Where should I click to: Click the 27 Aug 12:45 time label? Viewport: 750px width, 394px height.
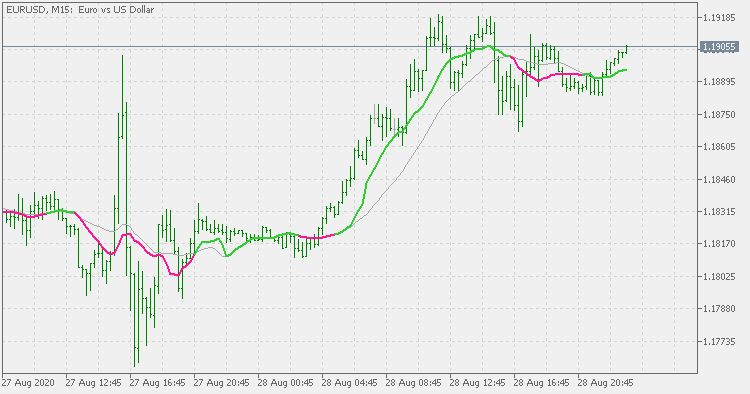pyautogui.click(x=93, y=383)
